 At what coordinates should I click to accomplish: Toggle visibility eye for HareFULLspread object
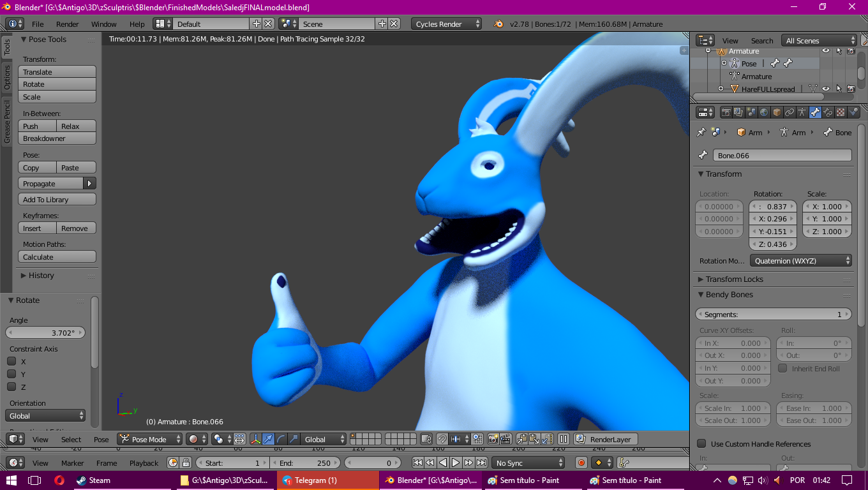pos(825,89)
